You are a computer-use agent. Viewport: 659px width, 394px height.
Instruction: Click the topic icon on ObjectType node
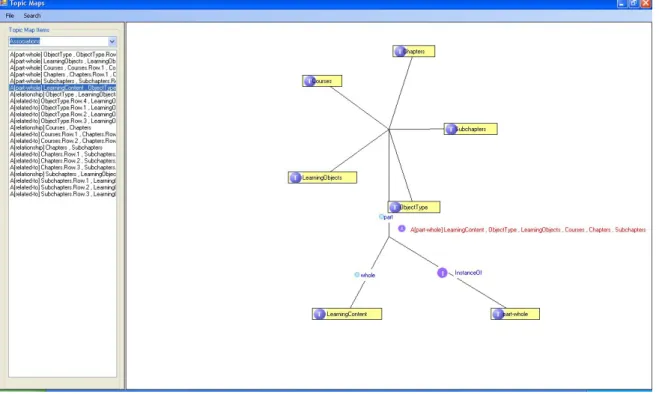[395, 207]
